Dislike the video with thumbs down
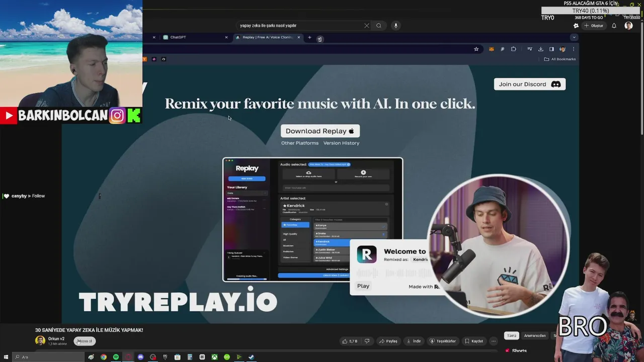This screenshot has height=362, width=644. (x=367, y=341)
